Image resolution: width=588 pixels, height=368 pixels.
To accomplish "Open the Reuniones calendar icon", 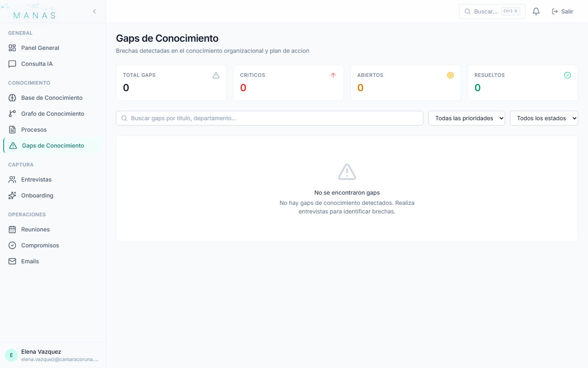I will coord(12,229).
